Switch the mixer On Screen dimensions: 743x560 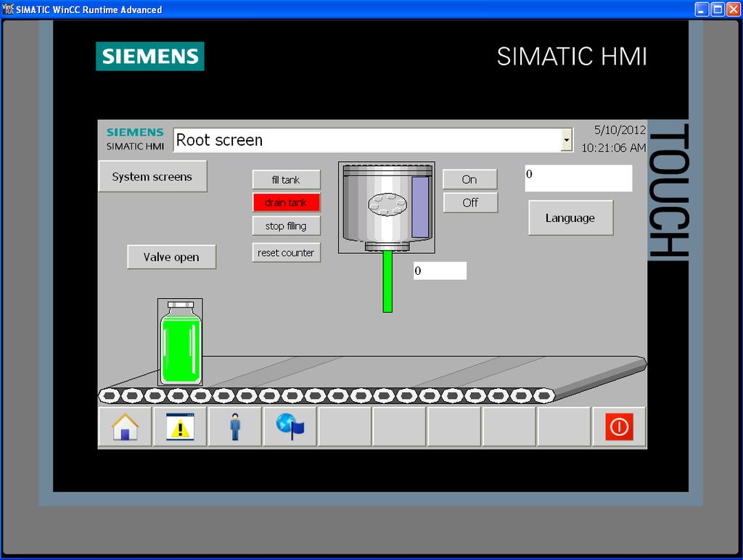pyautogui.click(x=470, y=179)
